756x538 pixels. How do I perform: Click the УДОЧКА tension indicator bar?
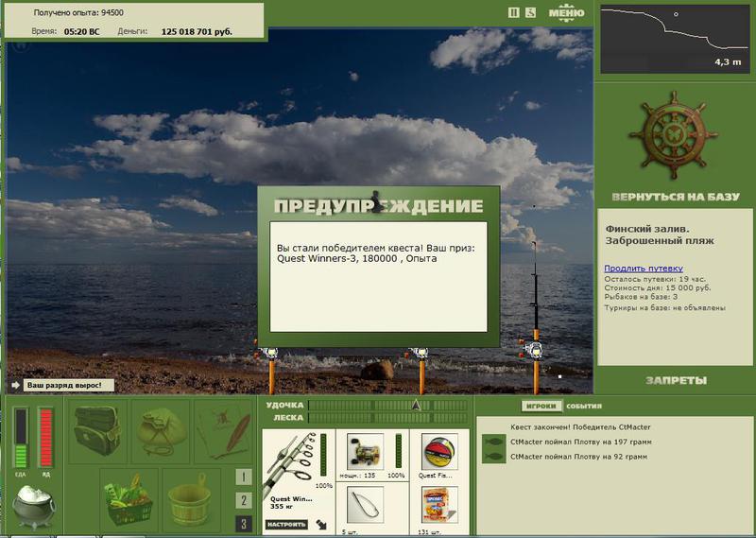click(x=387, y=405)
